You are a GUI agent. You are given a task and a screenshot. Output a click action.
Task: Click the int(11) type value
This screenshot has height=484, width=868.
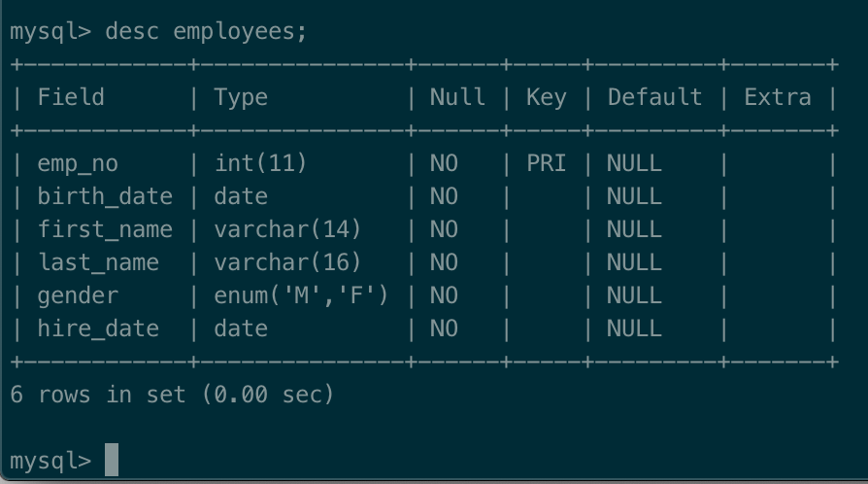pos(260,163)
